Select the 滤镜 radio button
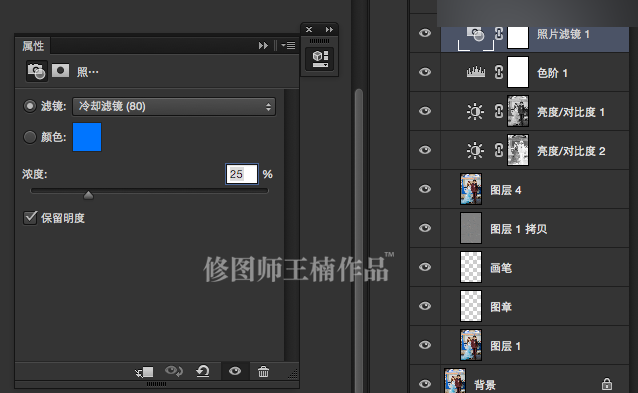 coord(30,106)
